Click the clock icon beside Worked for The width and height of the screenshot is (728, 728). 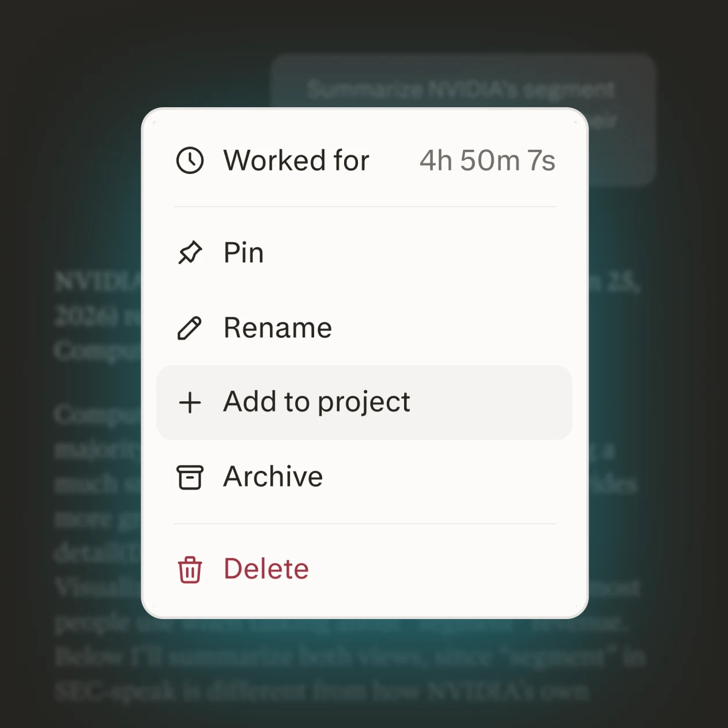(x=190, y=160)
